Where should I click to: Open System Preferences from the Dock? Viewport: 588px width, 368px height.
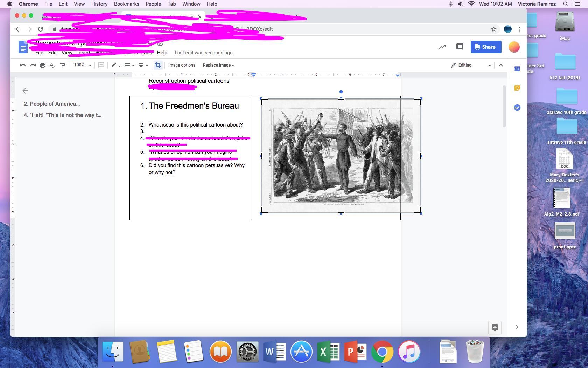247,352
